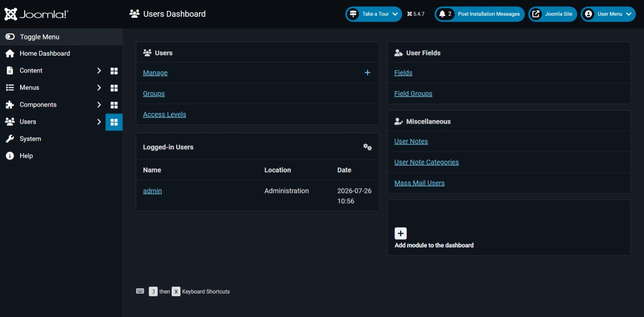The width and height of the screenshot is (644, 317).
Task: Open Logged-in Users module gear settings
Action: tap(367, 147)
